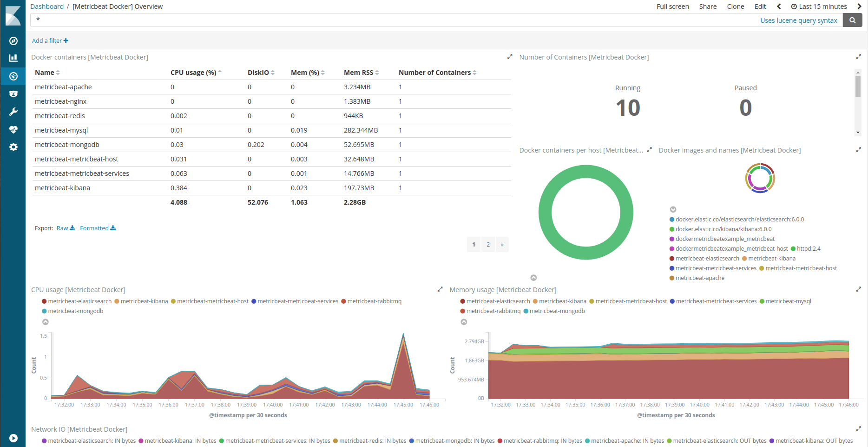Screen dimensions: 868x447
Task: Click the Paused count 0
Action: point(746,108)
